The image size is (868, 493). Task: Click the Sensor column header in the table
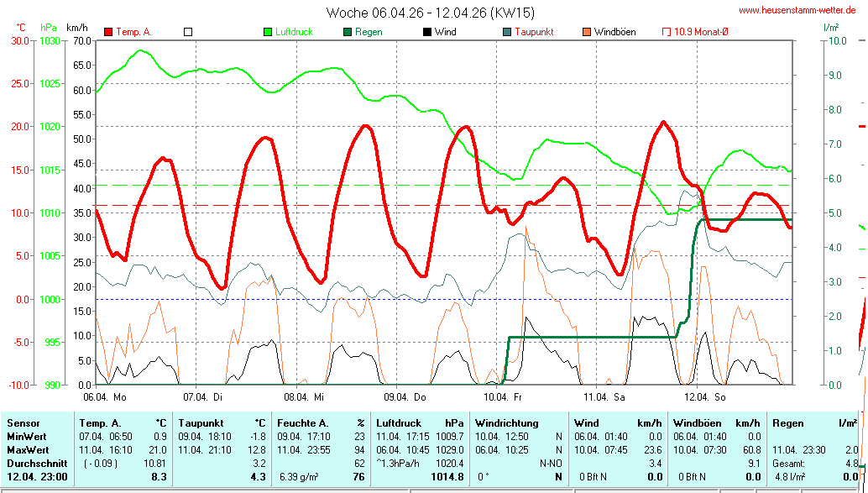point(22,423)
